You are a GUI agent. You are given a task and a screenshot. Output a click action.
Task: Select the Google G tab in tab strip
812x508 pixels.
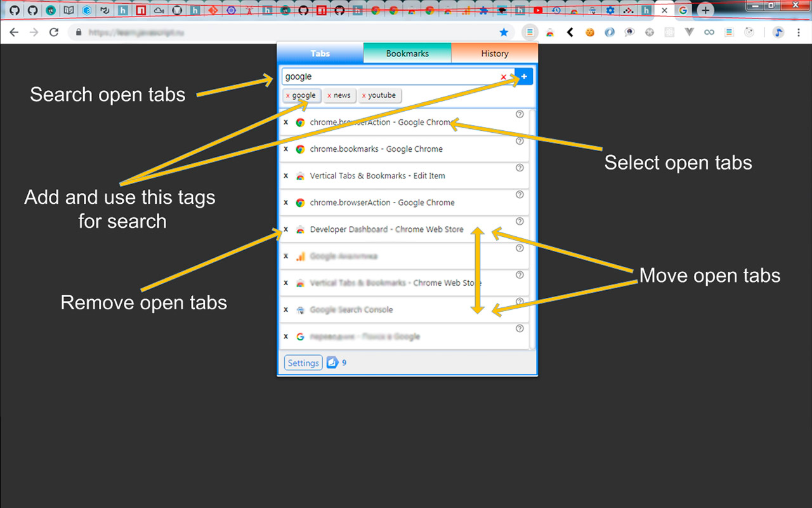[683, 10]
